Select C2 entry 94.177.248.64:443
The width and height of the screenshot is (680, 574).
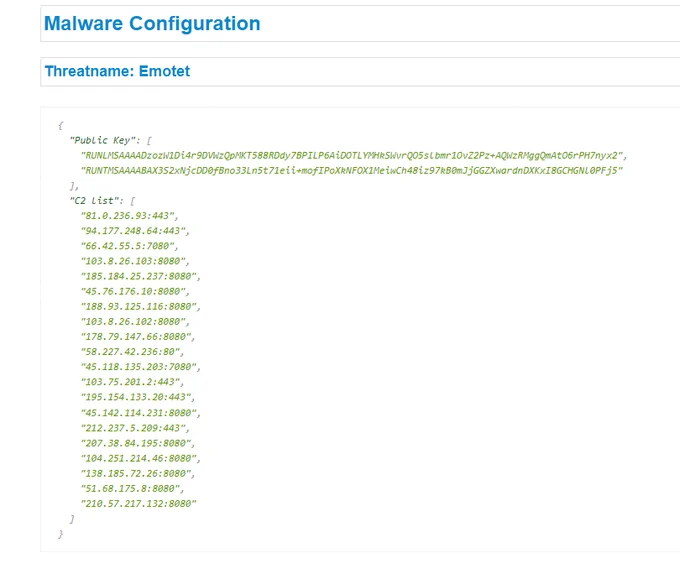point(133,231)
